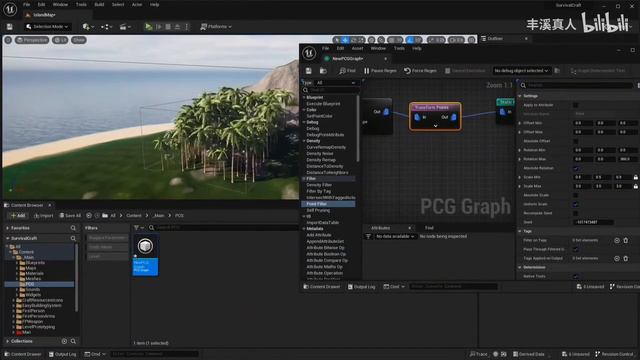Toggle Recompute Seed checkbox
Screen dimensions: 640x360
pyautogui.click(x=576, y=213)
